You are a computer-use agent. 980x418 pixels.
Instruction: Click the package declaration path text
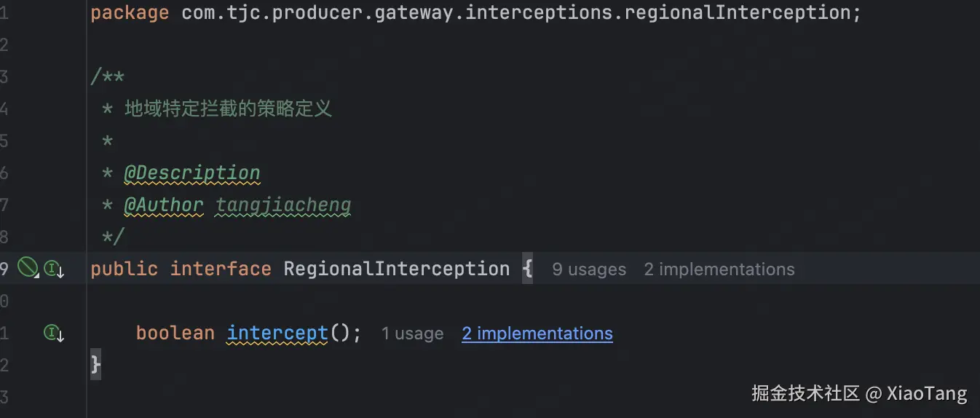[521, 13]
